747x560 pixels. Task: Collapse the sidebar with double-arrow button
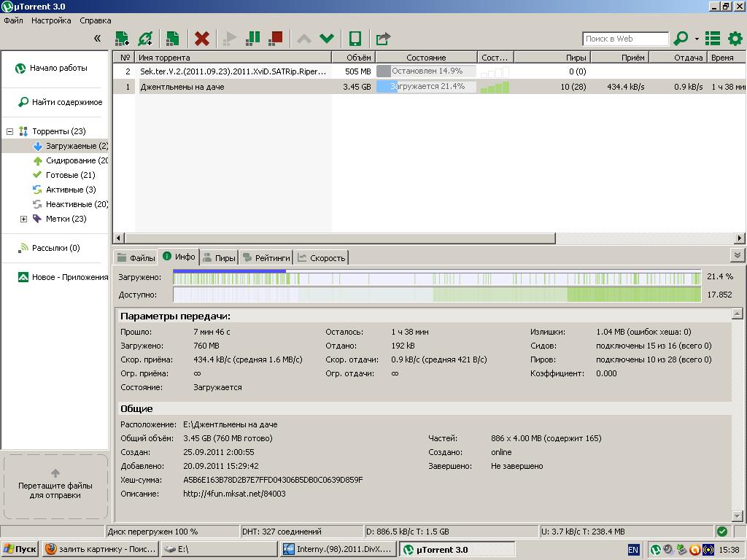coord(97,39)
